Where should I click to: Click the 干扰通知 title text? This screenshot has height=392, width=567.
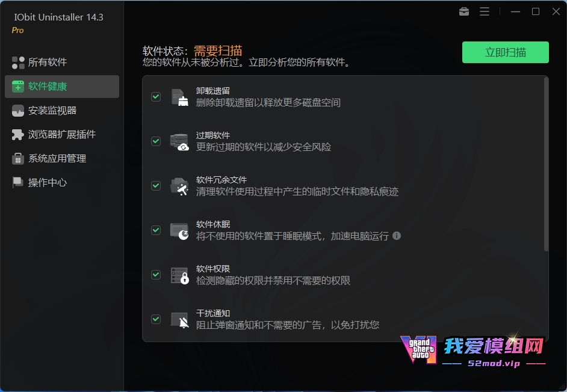(213, 313)
